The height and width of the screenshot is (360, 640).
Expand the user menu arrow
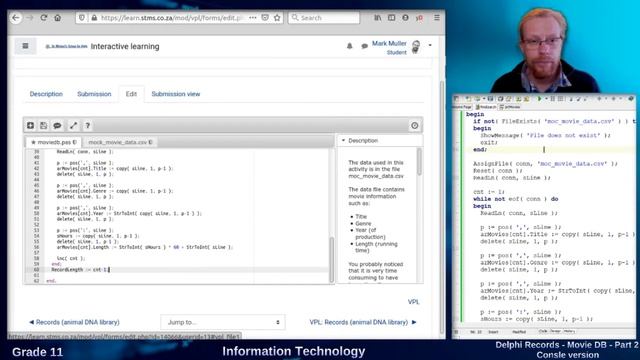[430, 45]
